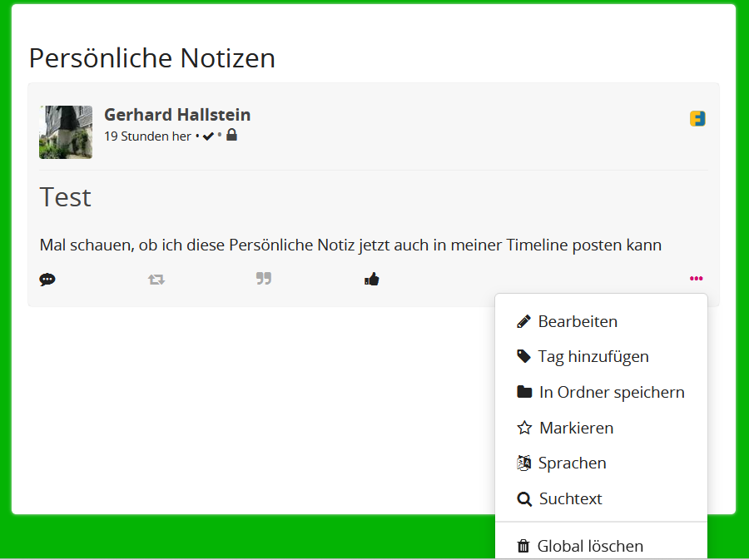749x560 pixels.
Task: Click the Friendica network icon
Action: [x=697, y=119]
